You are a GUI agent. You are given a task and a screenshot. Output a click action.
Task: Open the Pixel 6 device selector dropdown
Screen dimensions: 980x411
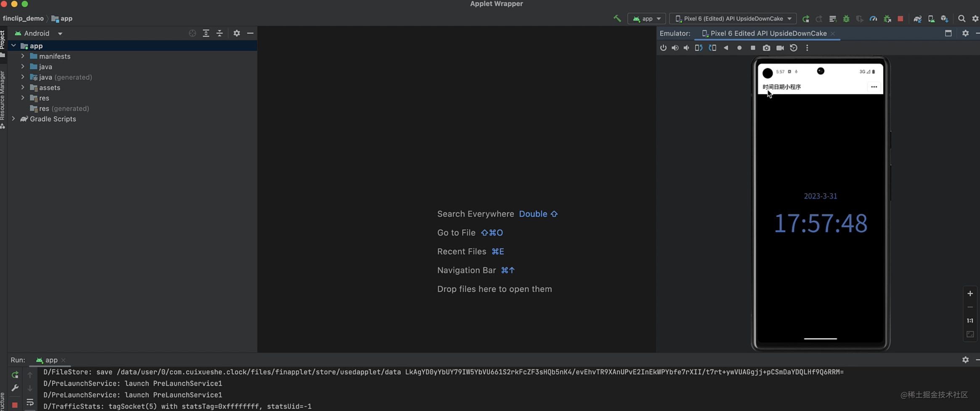tap(733, 19)
